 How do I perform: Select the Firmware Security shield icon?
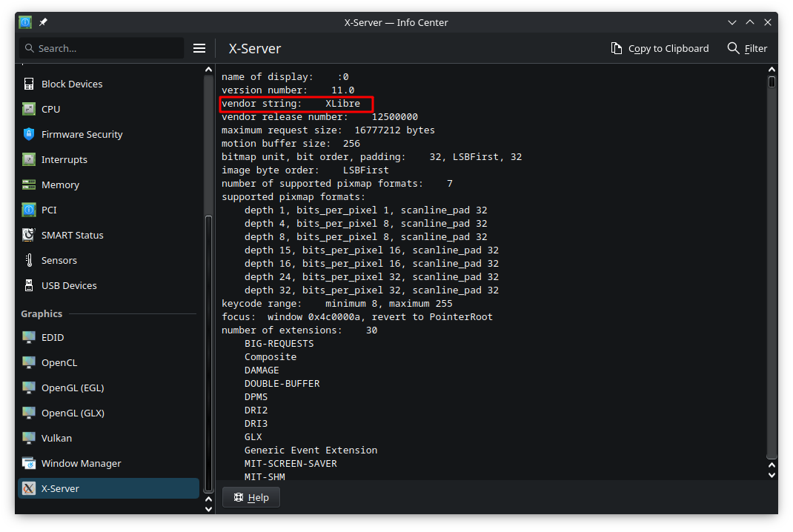point(29,135)
